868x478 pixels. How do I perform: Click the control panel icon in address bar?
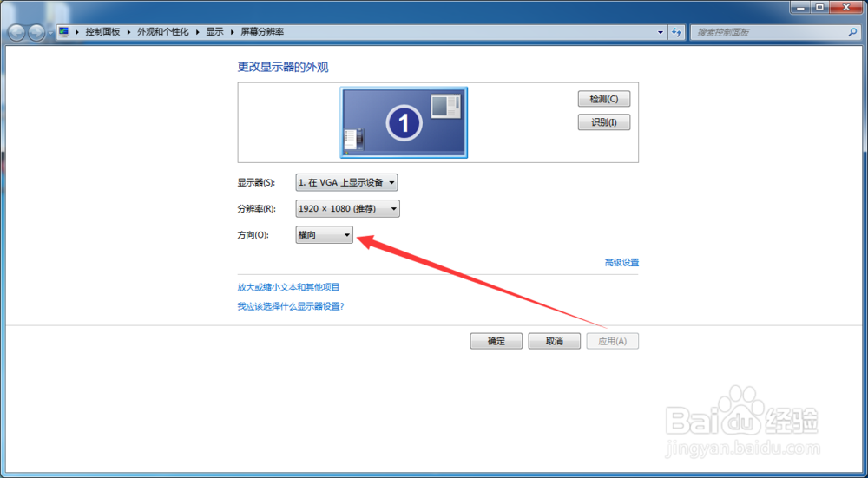[64, 32]
